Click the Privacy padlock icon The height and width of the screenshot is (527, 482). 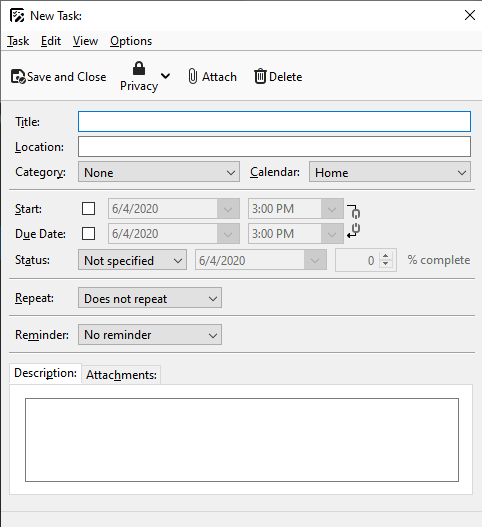139,68
